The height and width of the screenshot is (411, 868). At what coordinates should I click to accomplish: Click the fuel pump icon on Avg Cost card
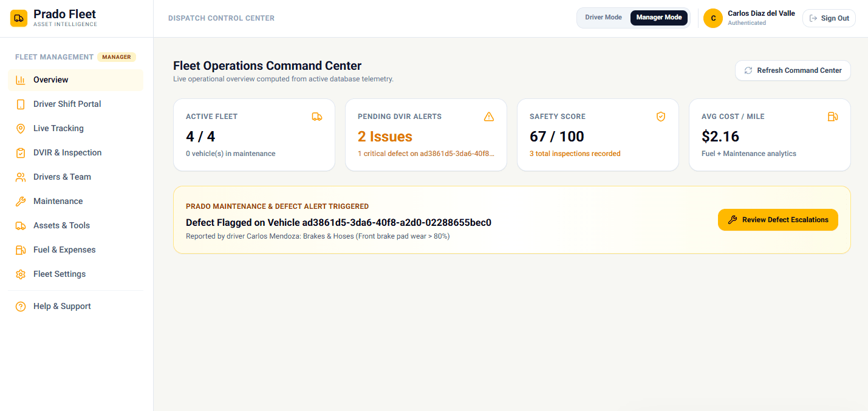click(833, 117)
